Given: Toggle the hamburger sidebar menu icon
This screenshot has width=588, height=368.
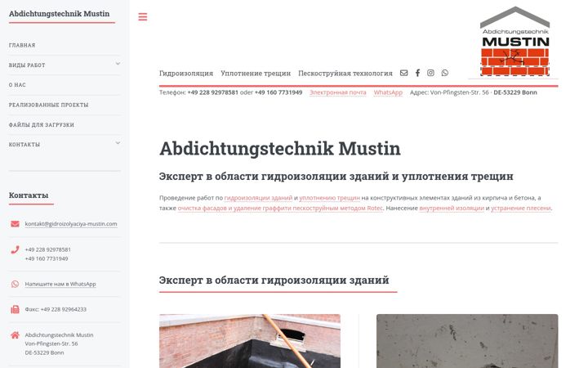Looking at the screenshot, I should [x=142, y=16].
